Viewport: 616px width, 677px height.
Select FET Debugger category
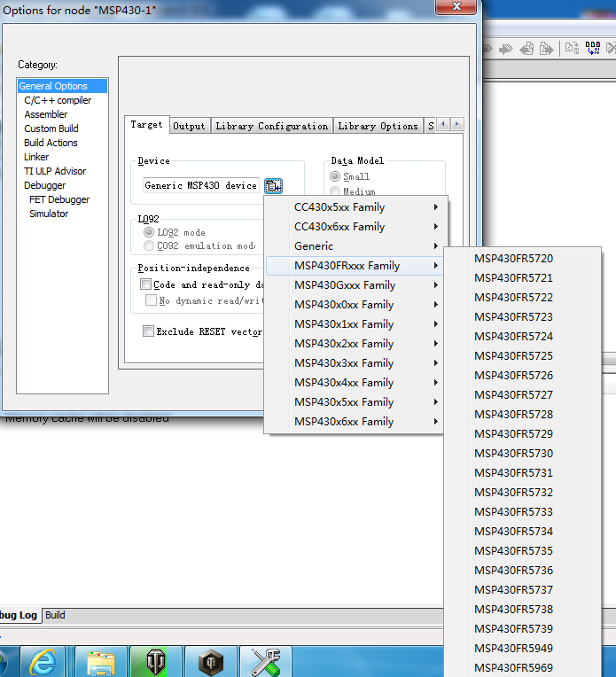coord(59,199)
